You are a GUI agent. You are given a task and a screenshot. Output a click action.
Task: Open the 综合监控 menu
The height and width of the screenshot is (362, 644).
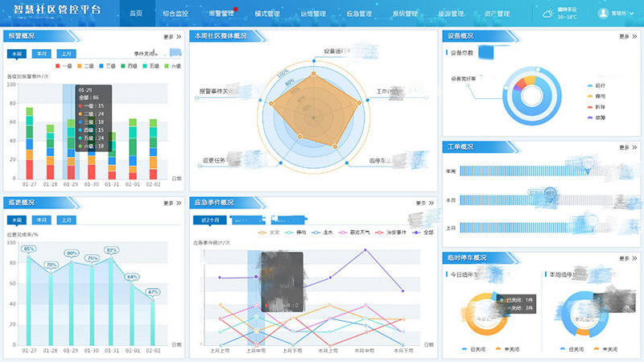pyautogui.click(x=175, y=14)
